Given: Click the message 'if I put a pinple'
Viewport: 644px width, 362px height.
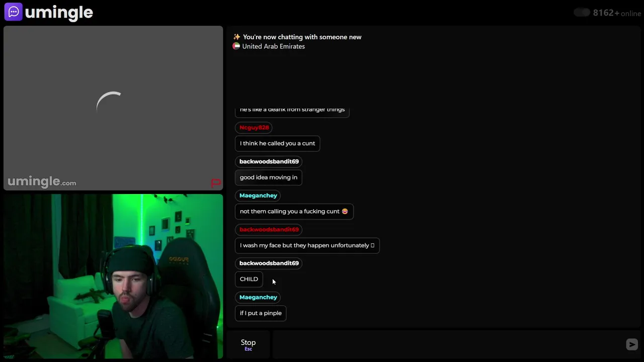Looking at the screenshot, I should (261, 313).
